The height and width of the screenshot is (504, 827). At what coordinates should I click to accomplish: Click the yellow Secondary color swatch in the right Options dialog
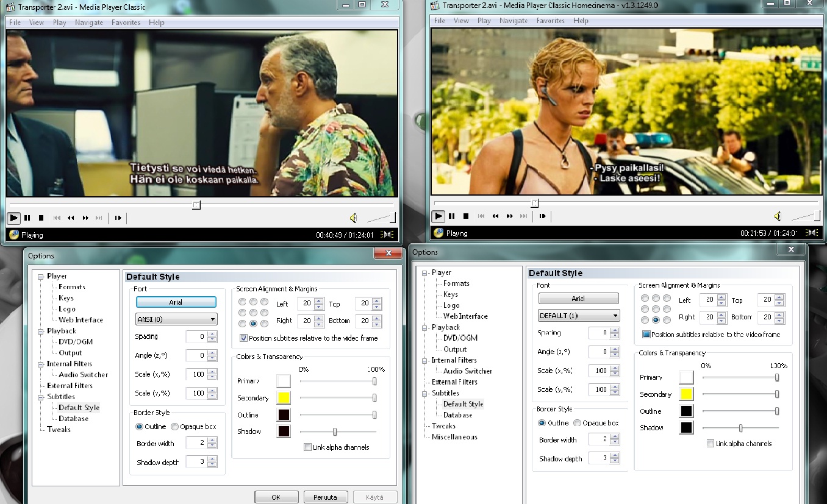click(686, 394)
